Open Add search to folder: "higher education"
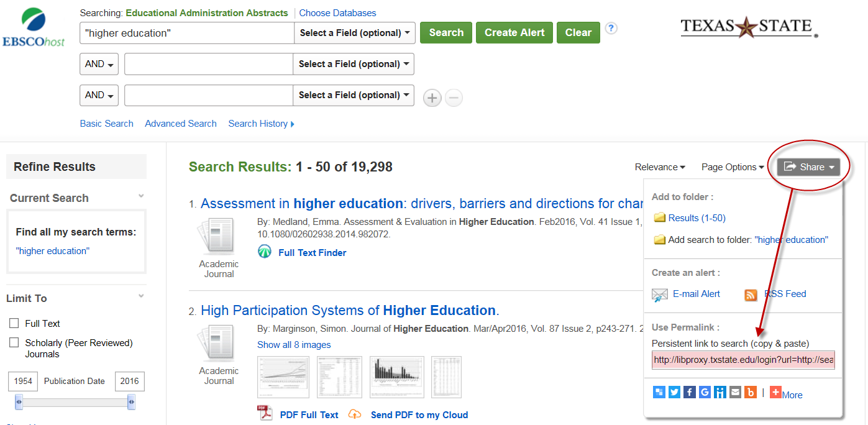The image size is (868, 425). (743, 239)
